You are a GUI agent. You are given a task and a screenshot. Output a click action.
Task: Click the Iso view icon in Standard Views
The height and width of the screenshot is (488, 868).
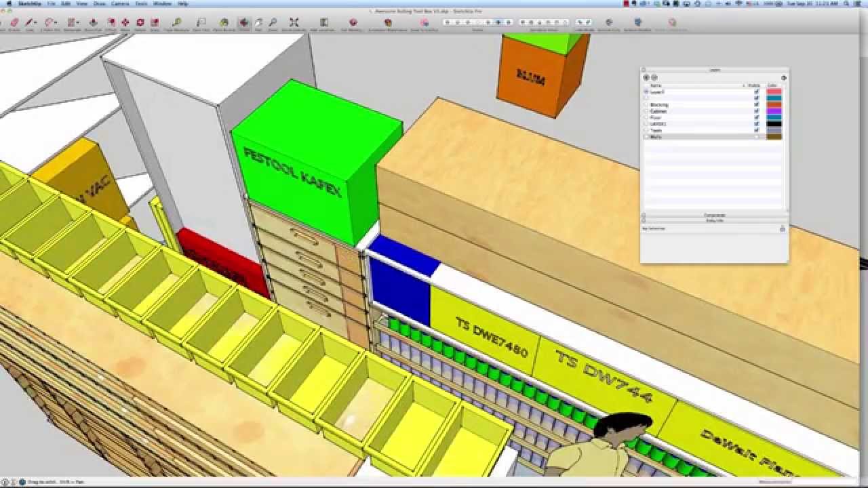(x=523, y=22)
